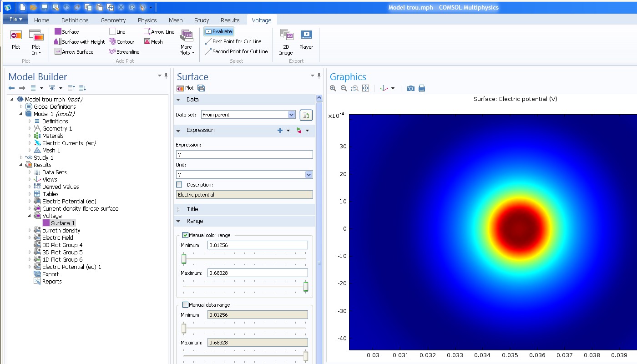The width and height of the screenshot is (637, 364).
Task: Expand the Electric Currents tree node
Action: tap(30, 143)
